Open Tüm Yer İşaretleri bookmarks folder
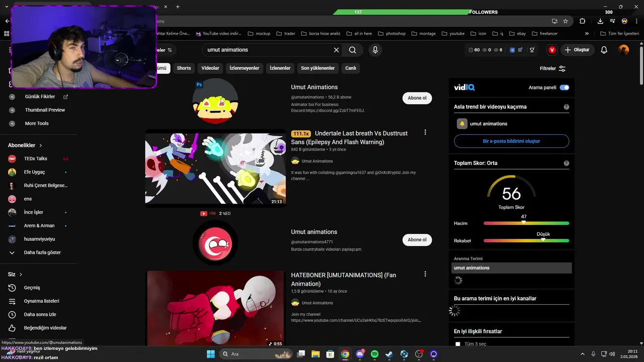644x362 pixels. [x=620, y=34]
